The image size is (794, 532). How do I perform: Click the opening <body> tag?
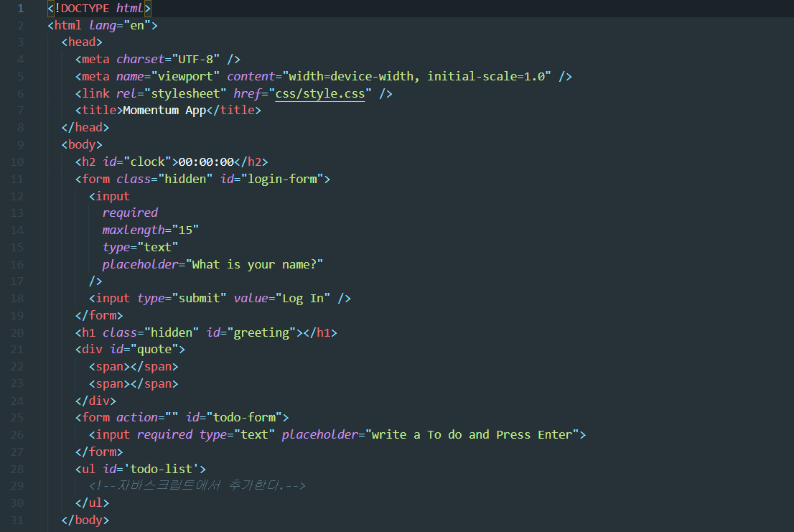(82, 145)
